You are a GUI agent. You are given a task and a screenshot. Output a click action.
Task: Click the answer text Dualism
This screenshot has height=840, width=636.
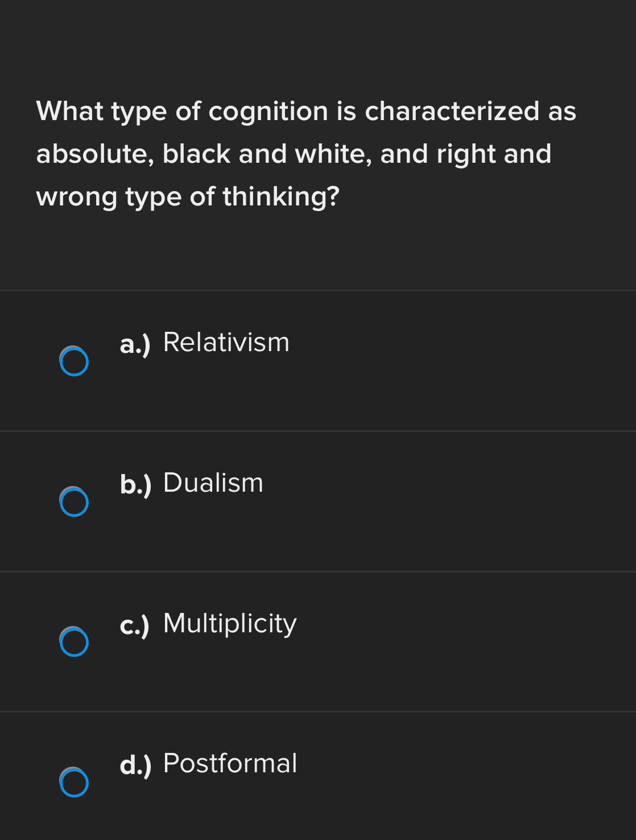pos(213,483)
